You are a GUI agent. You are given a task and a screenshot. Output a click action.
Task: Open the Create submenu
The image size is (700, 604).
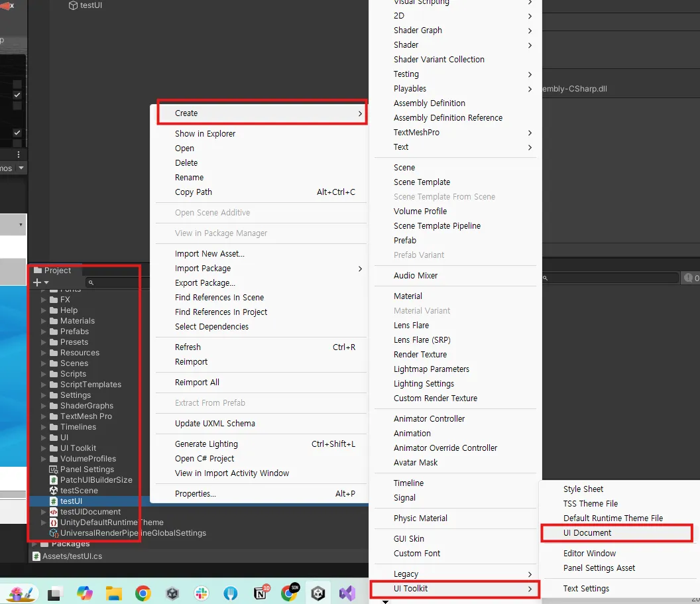pos(262,113)
